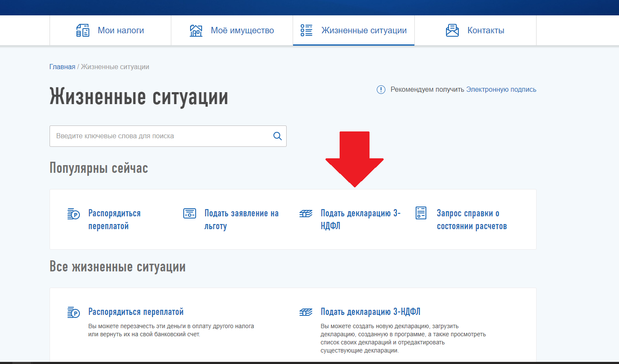Click document icon beside Запрос справки
The image size is (619, 364).
coord(421,213)
